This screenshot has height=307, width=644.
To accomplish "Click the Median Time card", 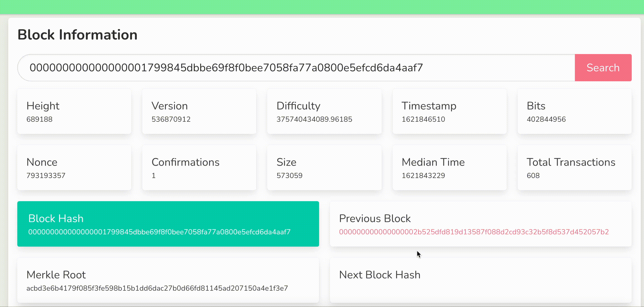I will click(x=449, y=168).
